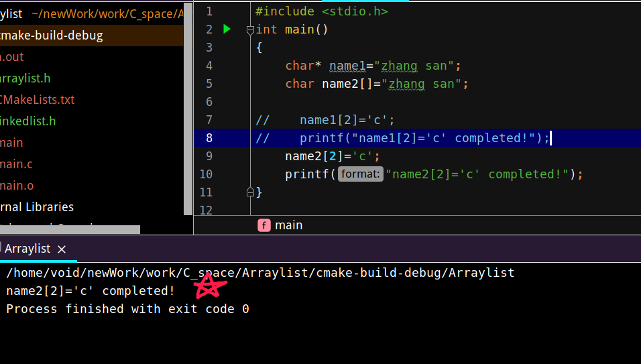Image resolution: width=641 pixels, height=364 pixels.
Task: Expand External Libraries node
Action: click(37, 207)
